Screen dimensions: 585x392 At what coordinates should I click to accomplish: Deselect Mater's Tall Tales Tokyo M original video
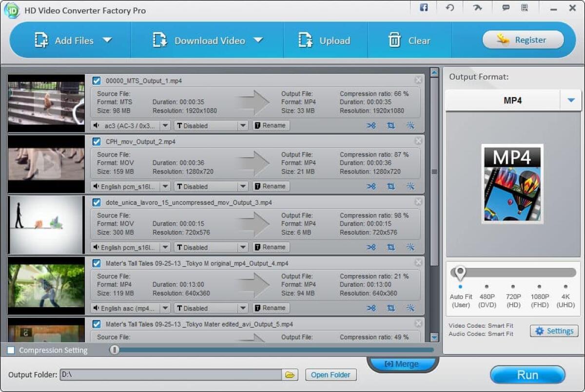point(97,263)
